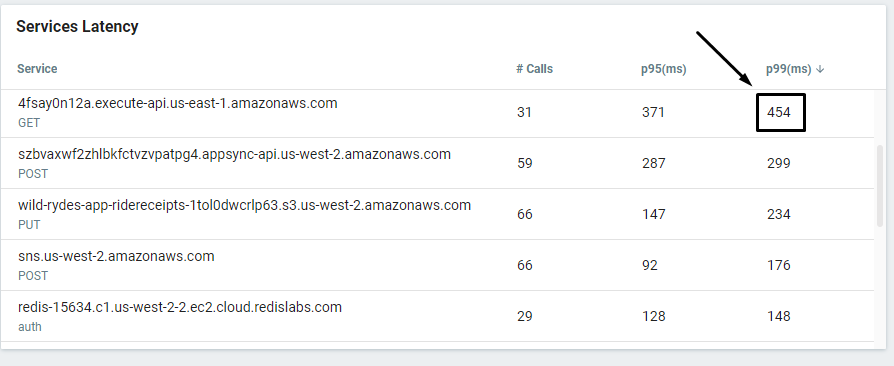
Task: Sort by # Calls column header
Action: click(x=534, y=69)
